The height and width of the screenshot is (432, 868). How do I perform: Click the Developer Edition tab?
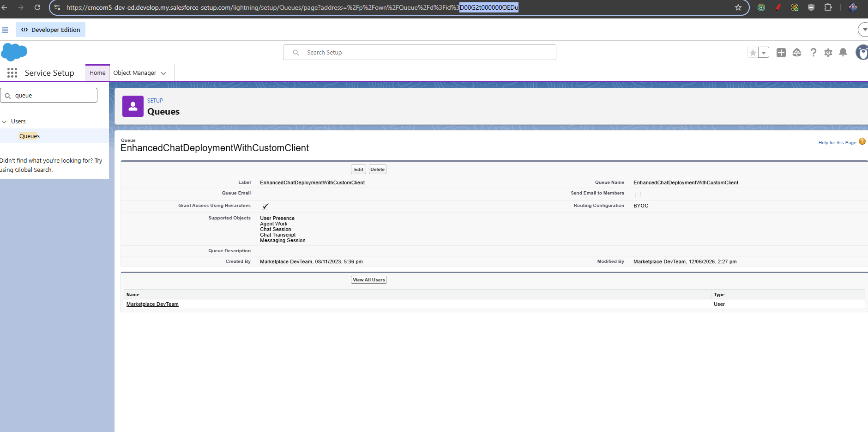point(51,30)
